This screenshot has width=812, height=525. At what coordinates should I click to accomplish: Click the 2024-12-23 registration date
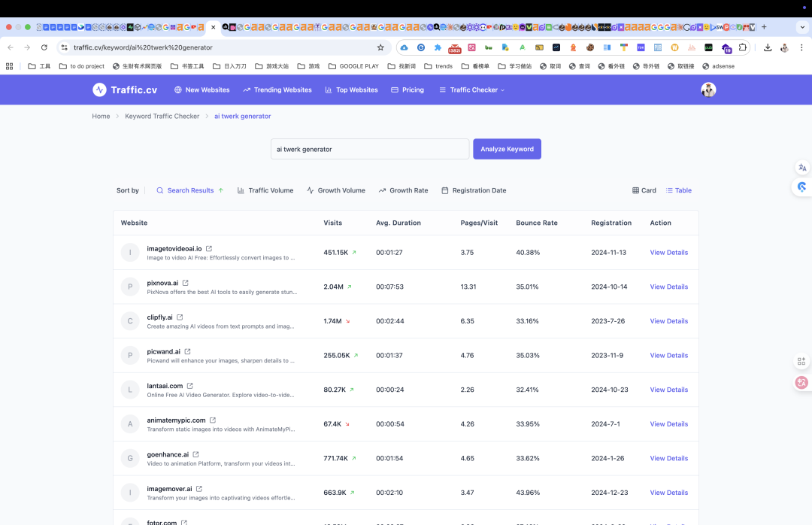pos(610,493)
